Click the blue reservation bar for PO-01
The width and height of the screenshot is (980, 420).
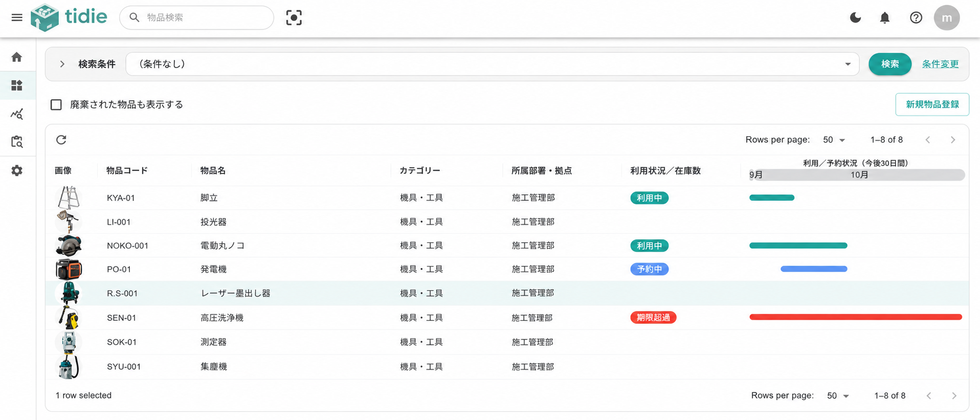(x=814, y=269)
